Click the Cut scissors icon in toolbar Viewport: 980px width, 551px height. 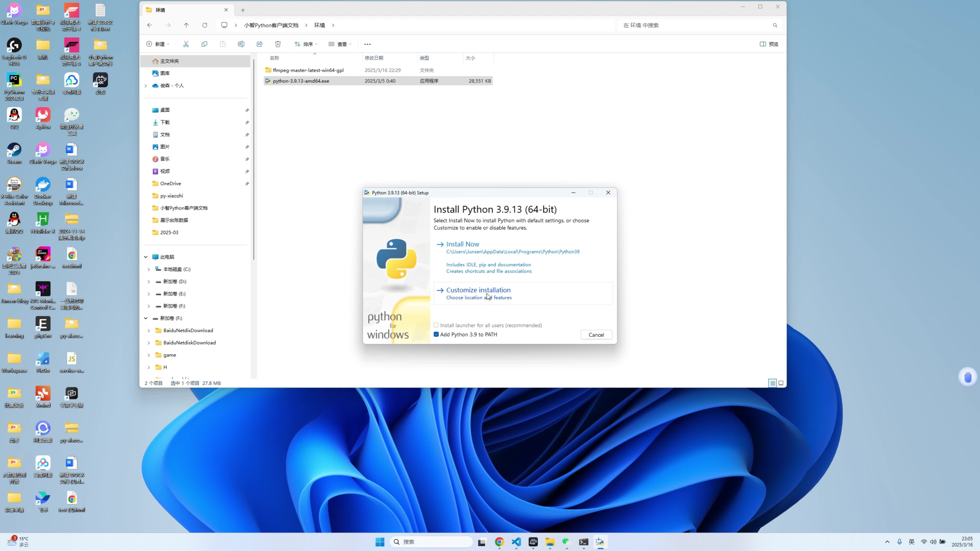[x=186, y=44]
